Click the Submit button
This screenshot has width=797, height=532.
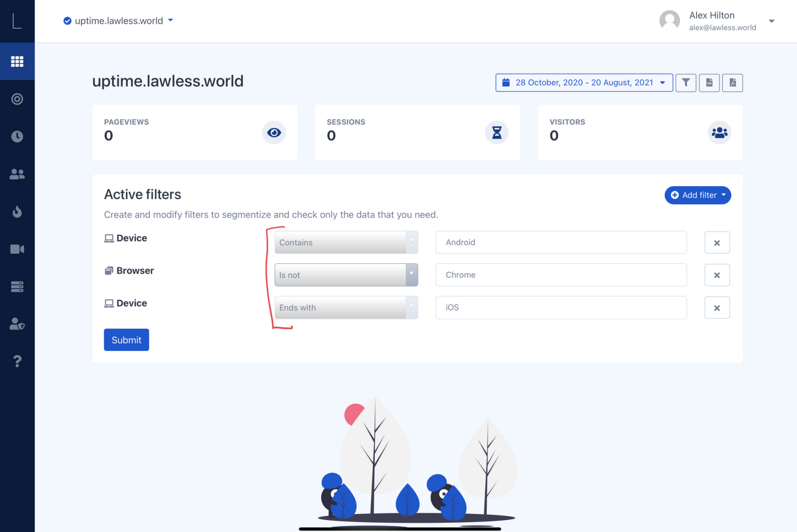(x=126, y=340)
